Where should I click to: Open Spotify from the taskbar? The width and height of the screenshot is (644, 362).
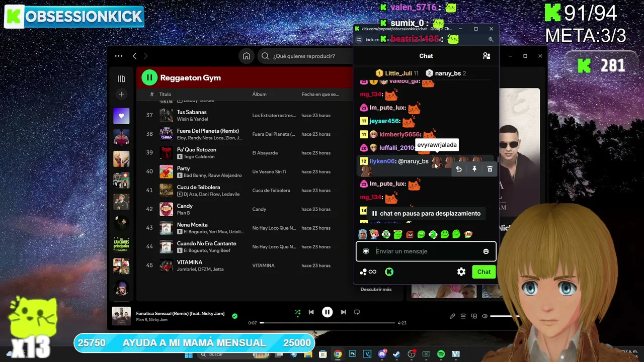tap(441, 354)
